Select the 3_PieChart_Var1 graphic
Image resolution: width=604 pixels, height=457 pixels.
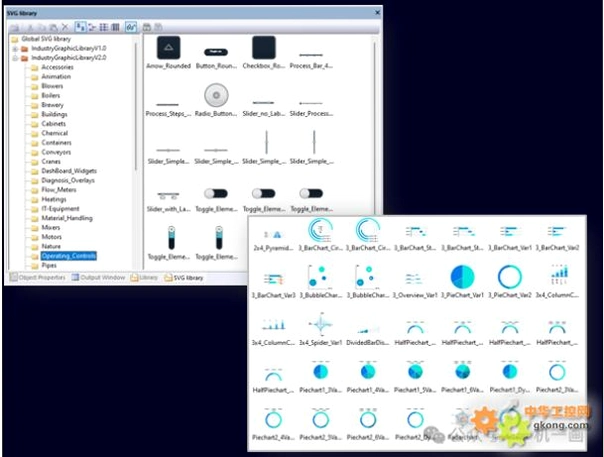tap(462, 282)
